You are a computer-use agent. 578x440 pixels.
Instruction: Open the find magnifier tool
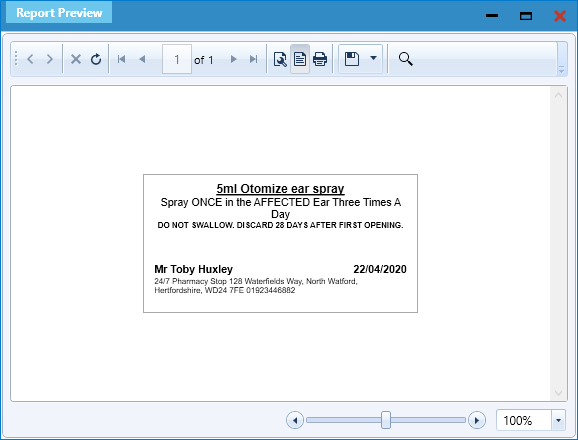[405, 59]
